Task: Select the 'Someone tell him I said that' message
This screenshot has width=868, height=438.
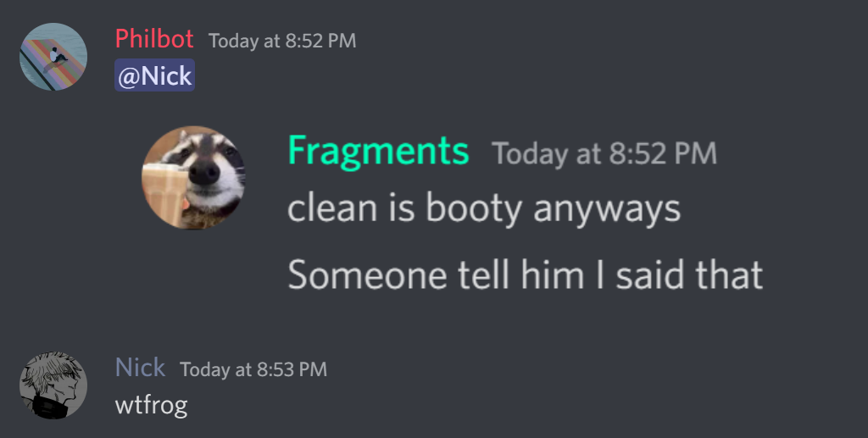Action: [526, 274]
